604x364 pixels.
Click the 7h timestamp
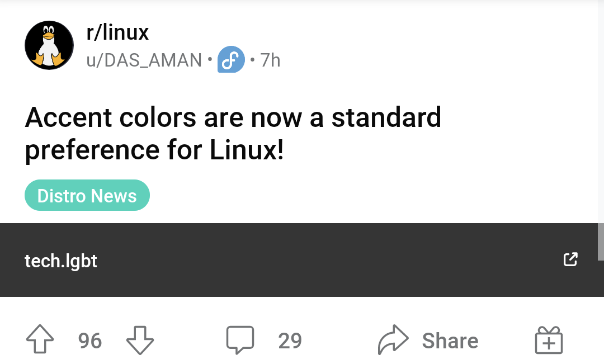[270, 60]
